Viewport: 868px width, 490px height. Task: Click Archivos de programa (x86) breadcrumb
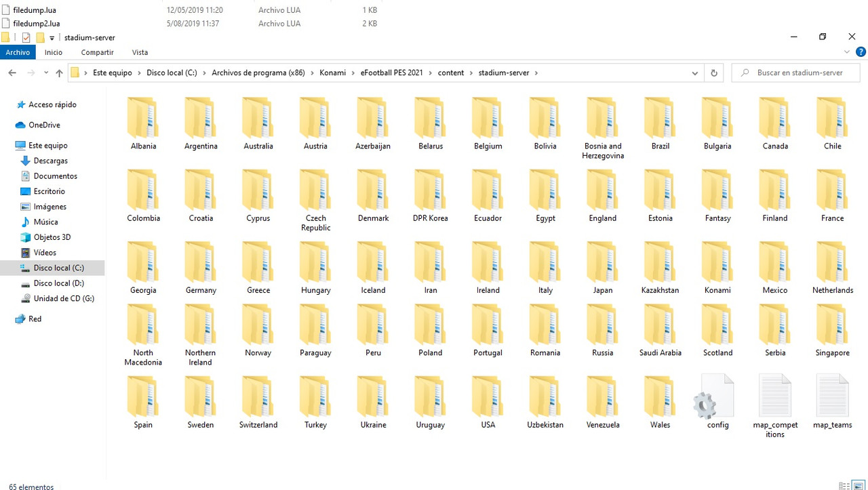258,73
